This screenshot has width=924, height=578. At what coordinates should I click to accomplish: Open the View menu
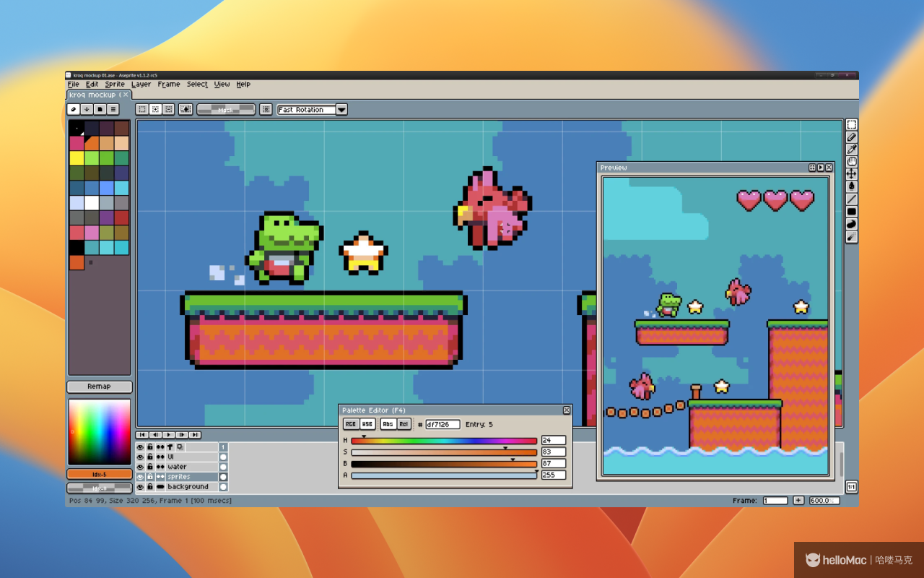click(222, 85)
